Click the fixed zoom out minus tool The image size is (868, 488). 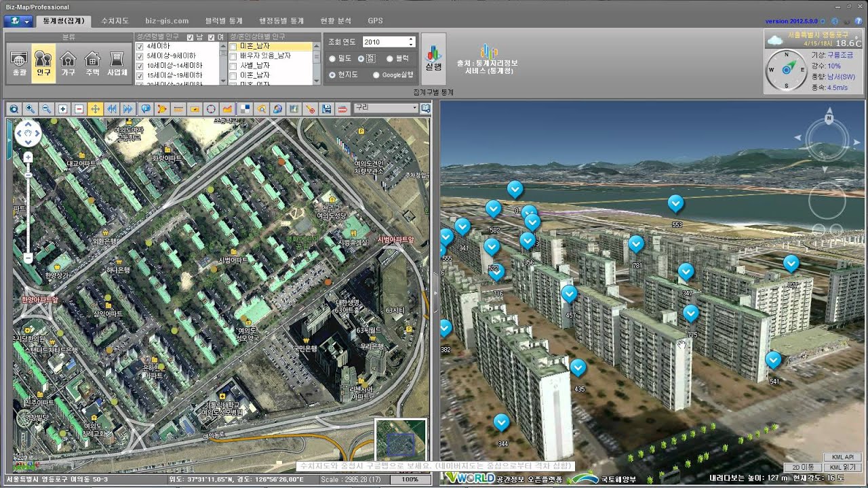(x=79, y=108)
